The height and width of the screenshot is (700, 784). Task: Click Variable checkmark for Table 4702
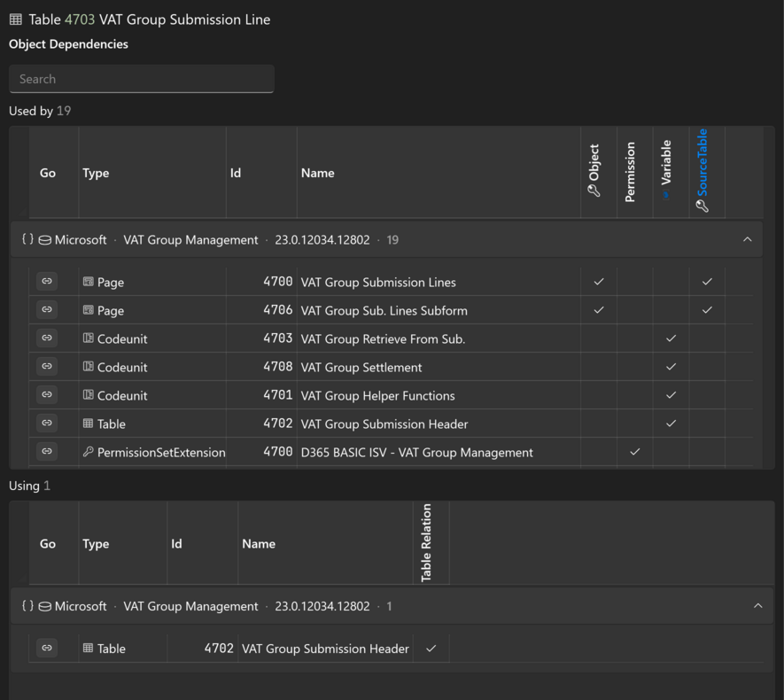[671, 424]
